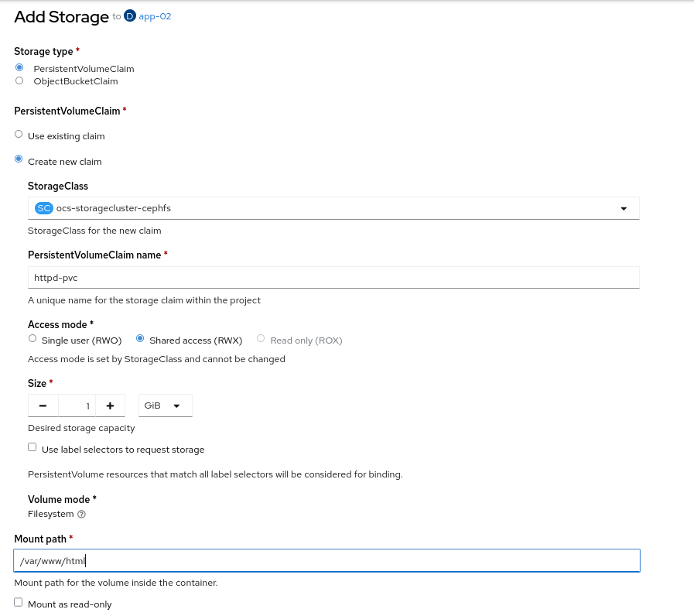Open the StorageClass dropdown caret
694x616 pixels.
pos(624,209)
